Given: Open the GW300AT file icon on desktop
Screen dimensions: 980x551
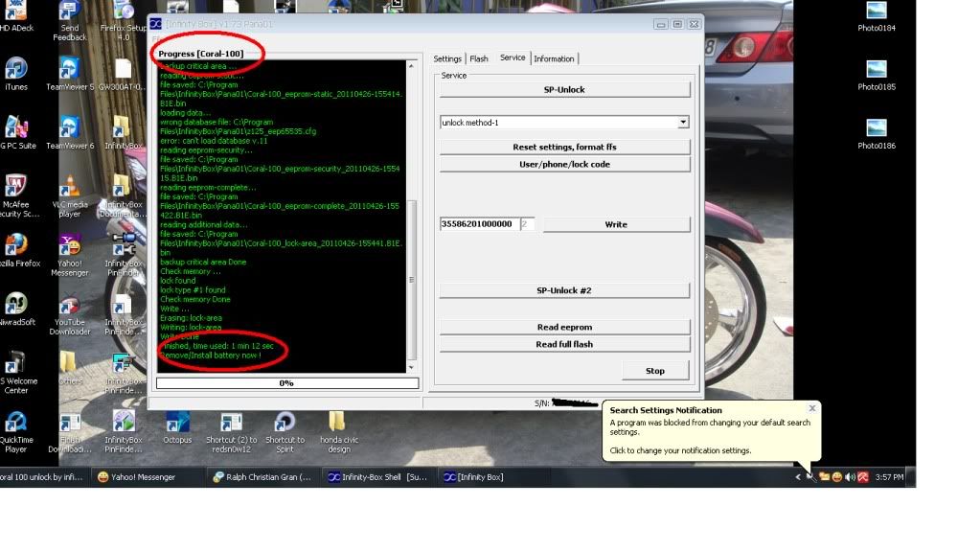Looking at the screenshot, I should (124, 74).
